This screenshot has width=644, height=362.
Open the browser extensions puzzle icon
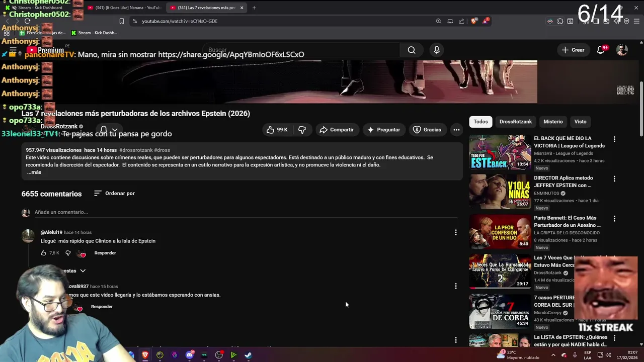[560, 21]
